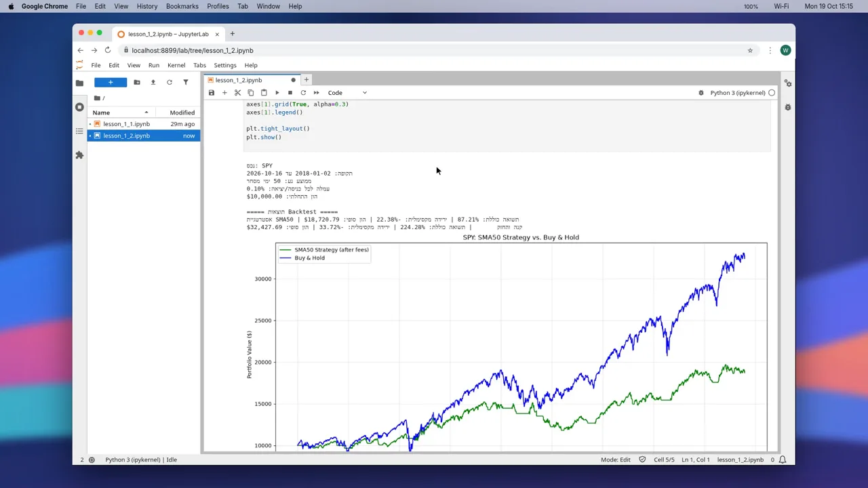Run the selected cell
The height and width of the screenshot is (488, 868).
click(x=277, y=93)
